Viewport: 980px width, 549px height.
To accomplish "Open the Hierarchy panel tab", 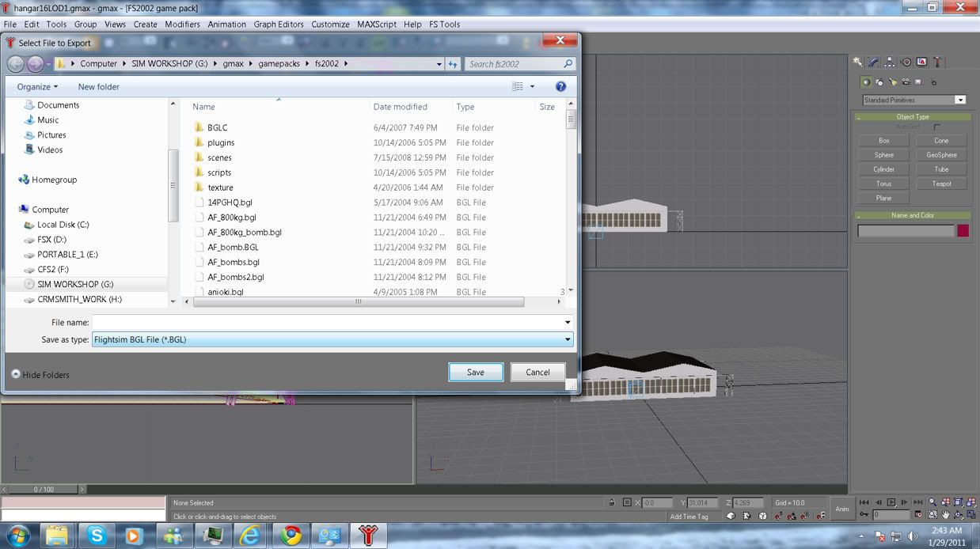I will coord(890,62).
